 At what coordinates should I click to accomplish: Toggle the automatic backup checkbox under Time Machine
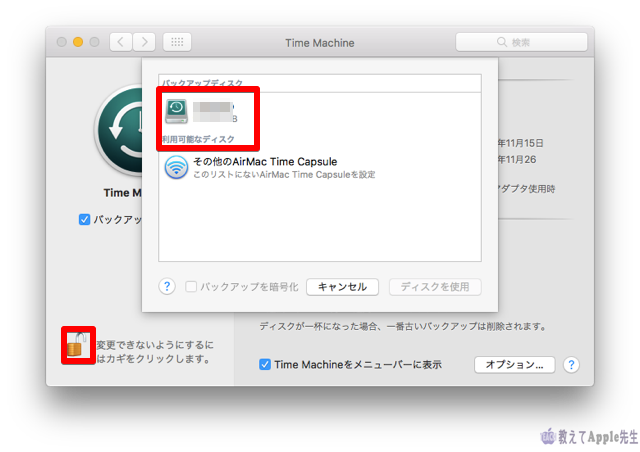84,220
